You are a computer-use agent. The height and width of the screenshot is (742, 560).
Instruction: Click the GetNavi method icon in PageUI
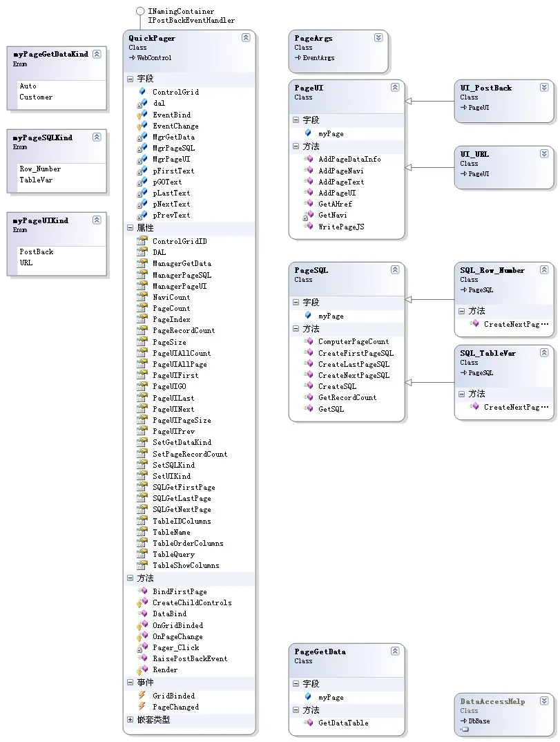point(309,216)
